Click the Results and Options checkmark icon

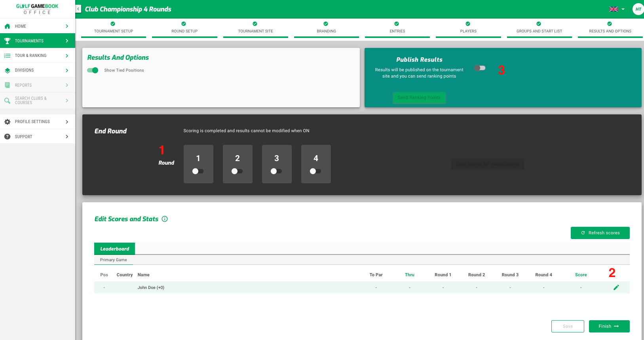point(610,24)
